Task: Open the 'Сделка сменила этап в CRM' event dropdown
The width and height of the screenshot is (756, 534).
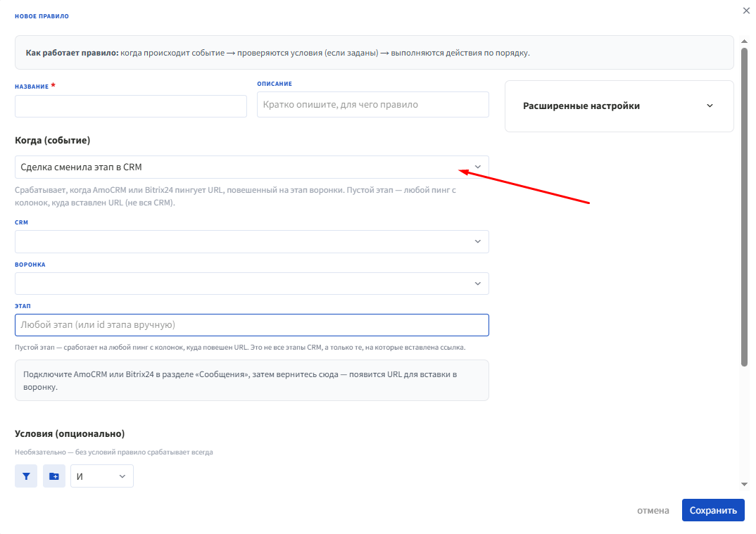Action: [252, 167]
